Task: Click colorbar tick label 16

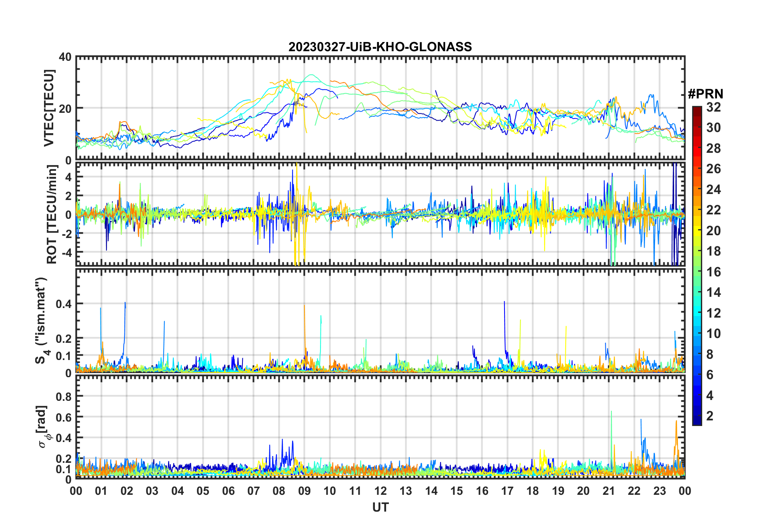Action: pos(713,272)
